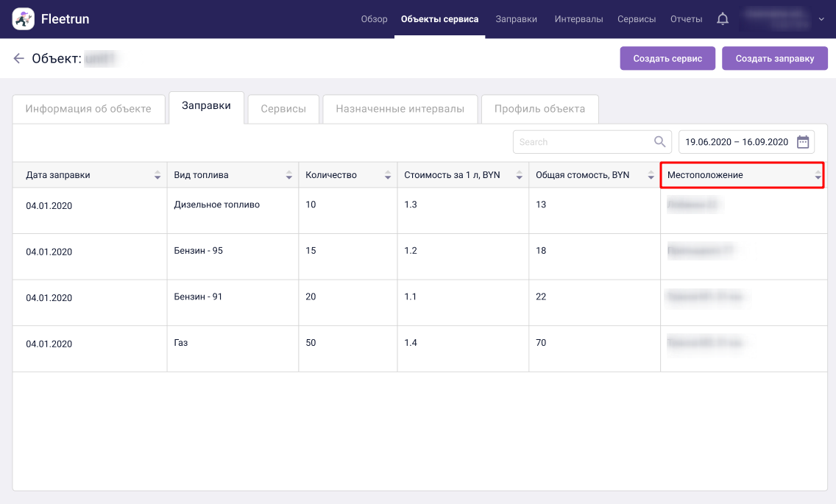Image resolution: width=836 pixels, height=504 pixels.
Task: Sort by Общая стоимость column arrows
Action: coord(651,175)
